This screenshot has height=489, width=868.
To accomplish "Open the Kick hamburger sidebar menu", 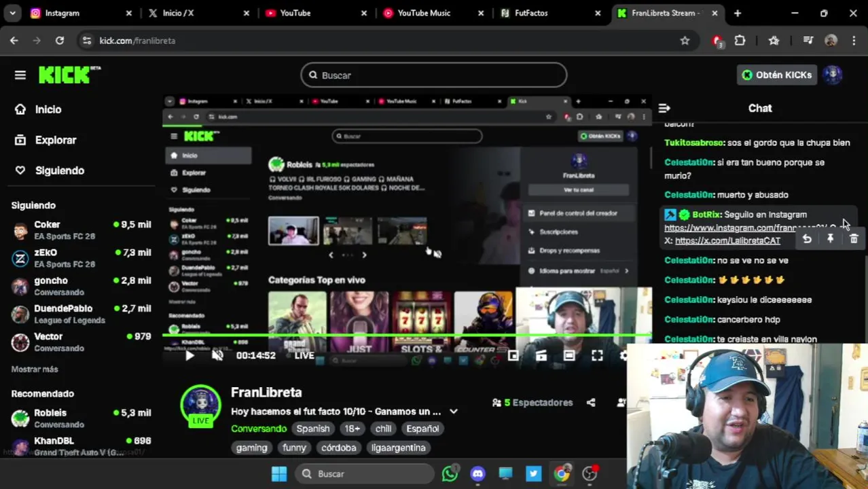I will [20, 75].
